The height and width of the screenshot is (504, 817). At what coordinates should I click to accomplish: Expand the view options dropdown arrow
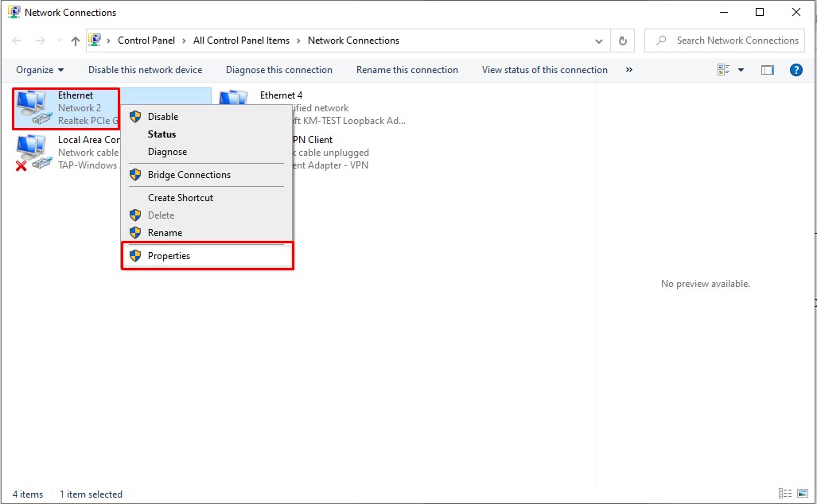(x=741, y=70)
